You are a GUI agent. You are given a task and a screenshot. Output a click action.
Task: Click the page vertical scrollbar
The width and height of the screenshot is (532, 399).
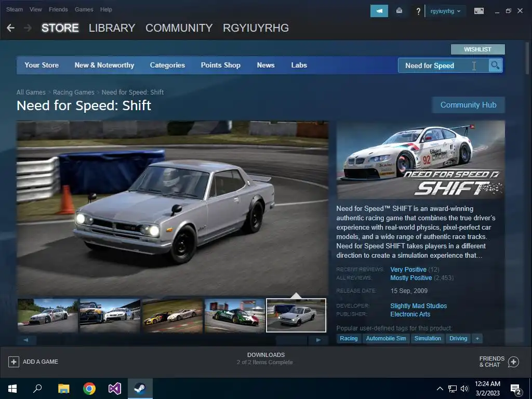[x=527, y=58]
